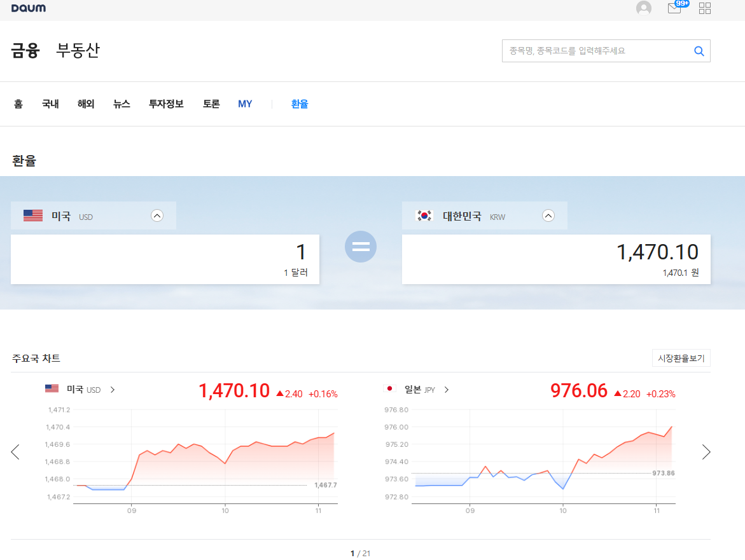Select the 뉴스 menu item
Image resolution: width=745 pixels, height=560 pixels.
click(122, 104)
